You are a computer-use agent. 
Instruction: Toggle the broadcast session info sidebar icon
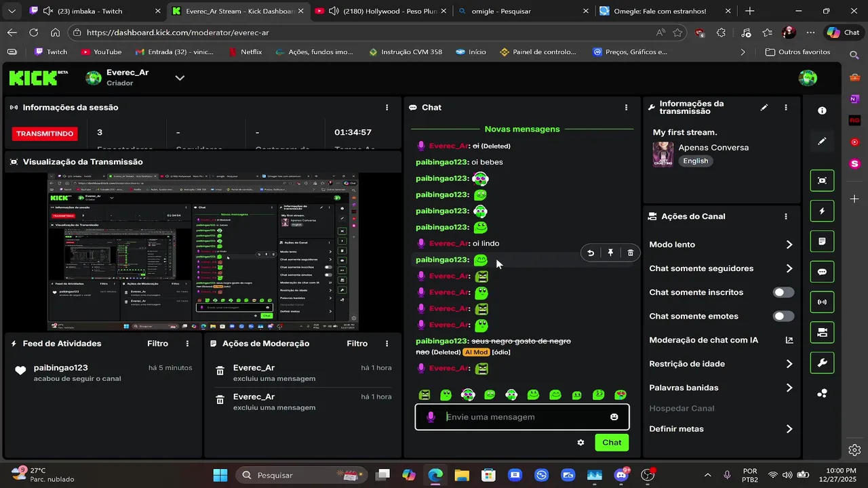click(x=822, y=302)
